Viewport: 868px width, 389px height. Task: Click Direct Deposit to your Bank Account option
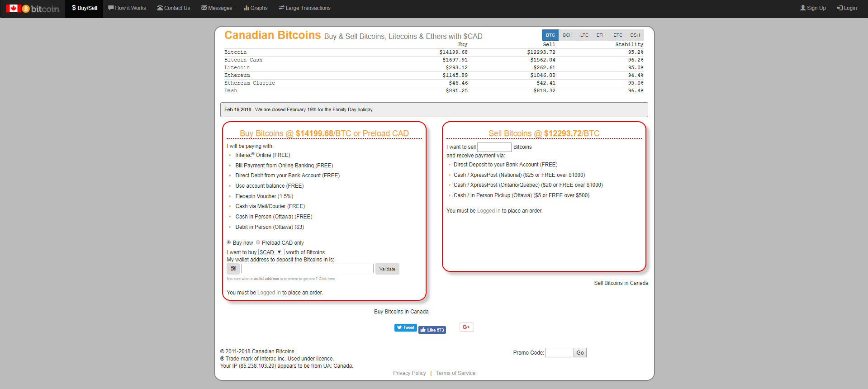506,165
